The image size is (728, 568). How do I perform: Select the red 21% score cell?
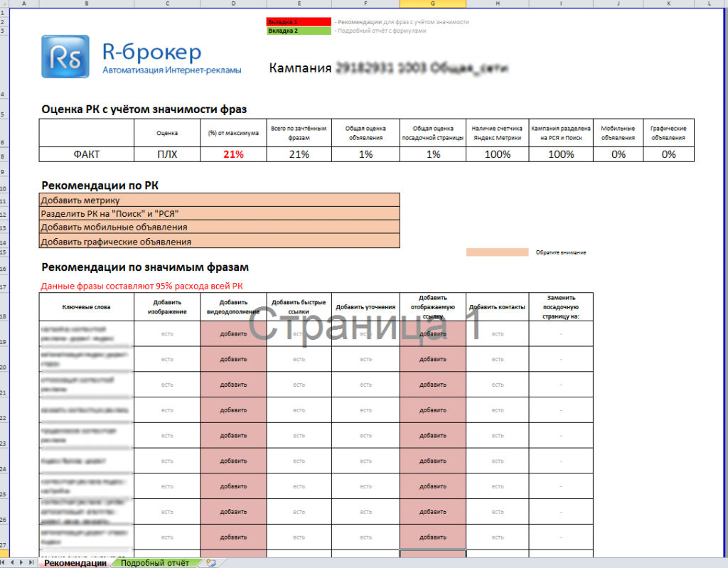point(233,154)
